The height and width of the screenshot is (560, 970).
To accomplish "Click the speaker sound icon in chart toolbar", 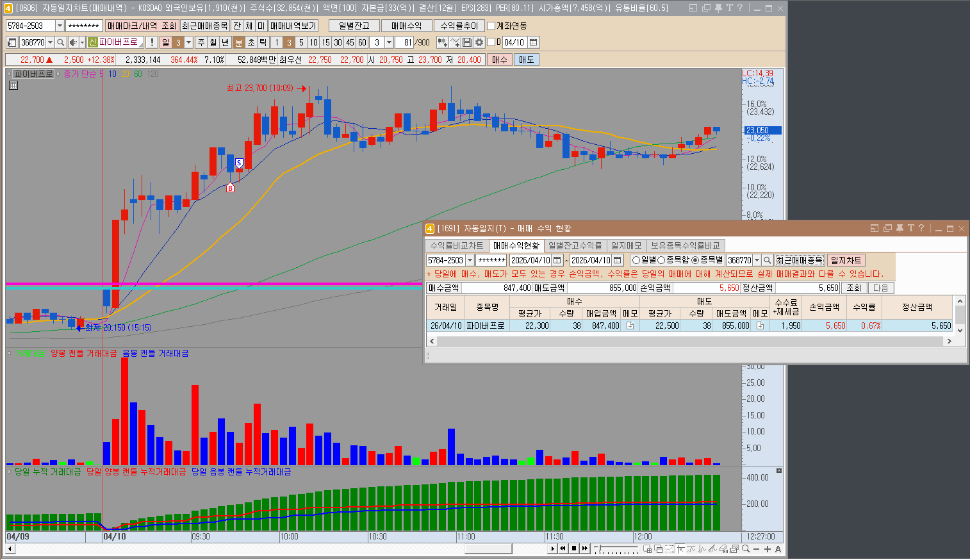I will 73,42.
